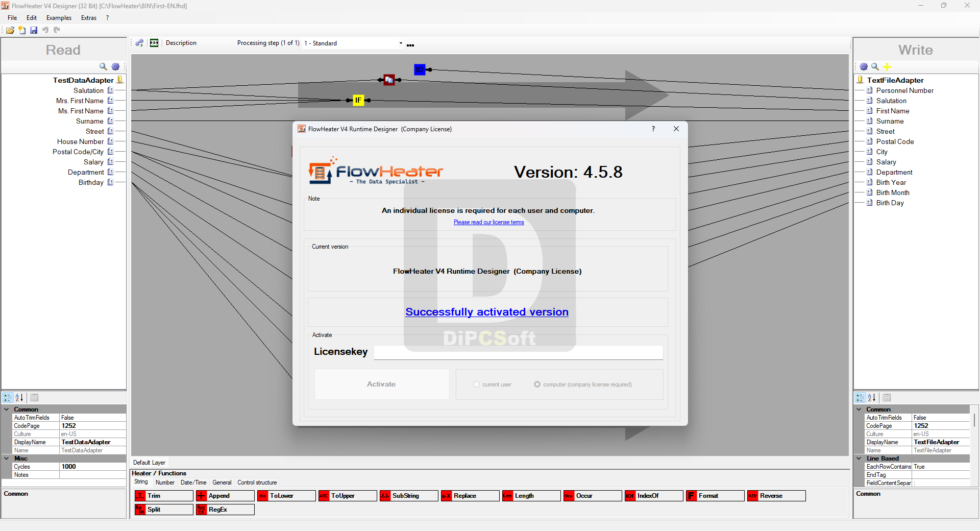Click the Activate button
980x531 pixels.
tap(381, 384)
